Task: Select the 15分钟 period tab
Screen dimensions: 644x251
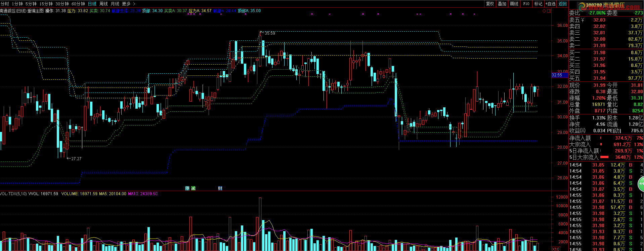Action: pyautogui.click(x=46, y=4)
